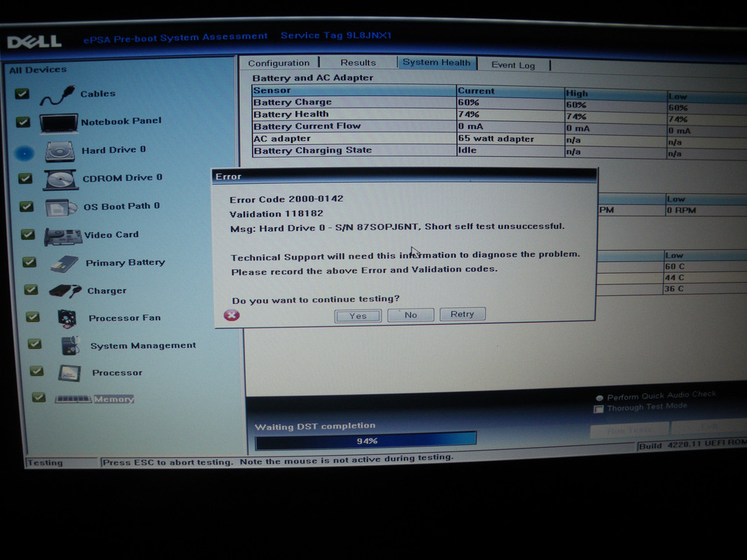Toggle the System Management checkbox
Screen dimensions: 747x560
34,344
